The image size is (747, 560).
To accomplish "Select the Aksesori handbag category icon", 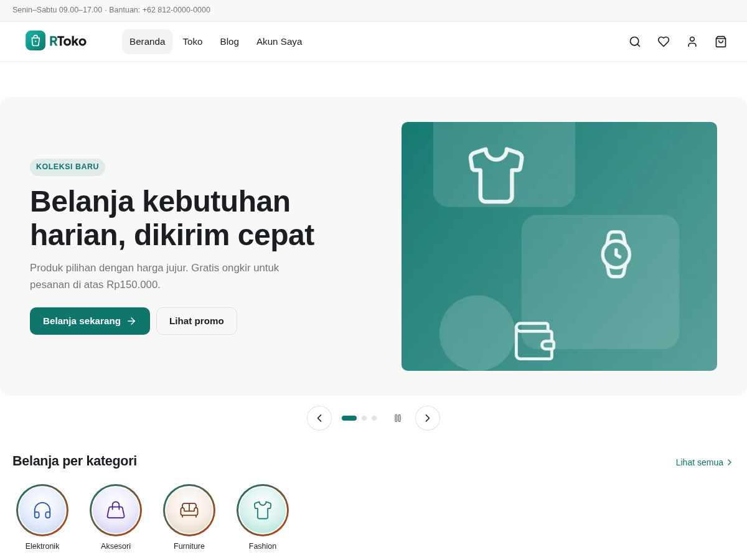I will pyautogui.click(x=116, y=510).
